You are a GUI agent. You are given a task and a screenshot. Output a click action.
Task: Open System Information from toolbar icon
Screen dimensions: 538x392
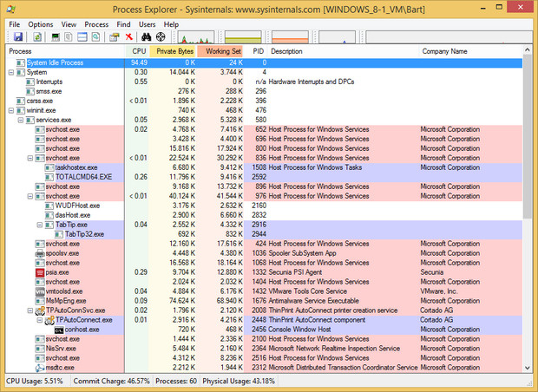56,36
